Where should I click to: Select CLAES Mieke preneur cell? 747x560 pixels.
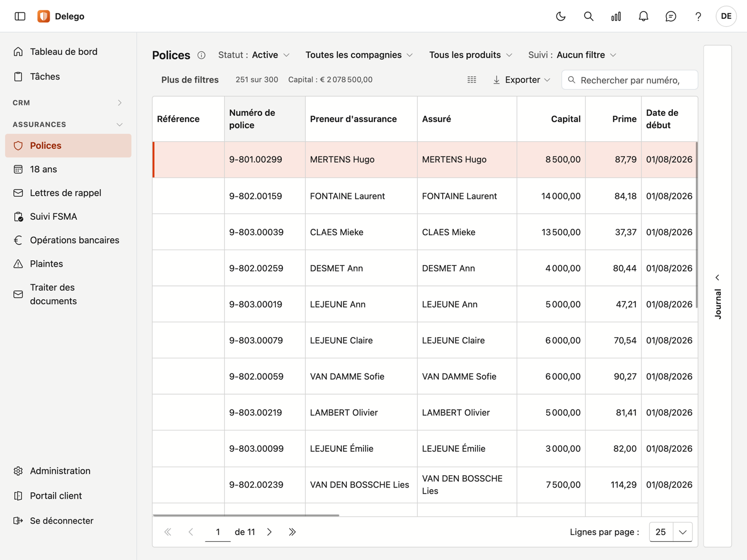pos(361,232)
